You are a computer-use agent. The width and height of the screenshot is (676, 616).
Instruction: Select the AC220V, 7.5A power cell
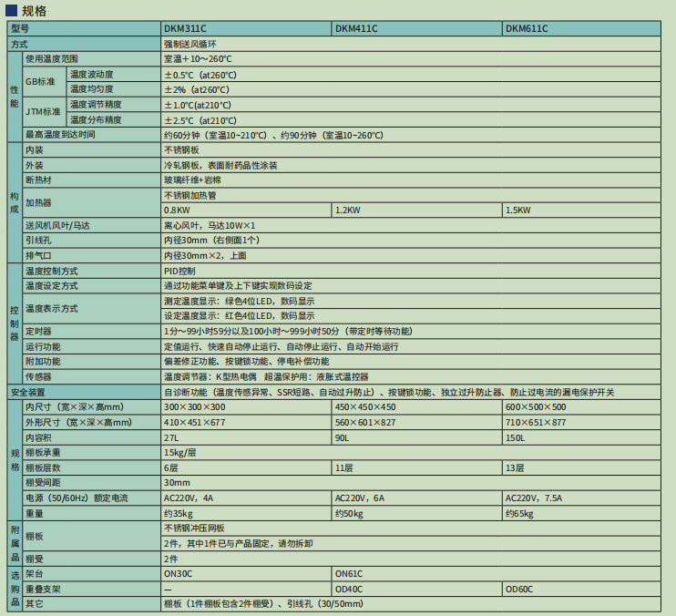click(x=581, y=498)
